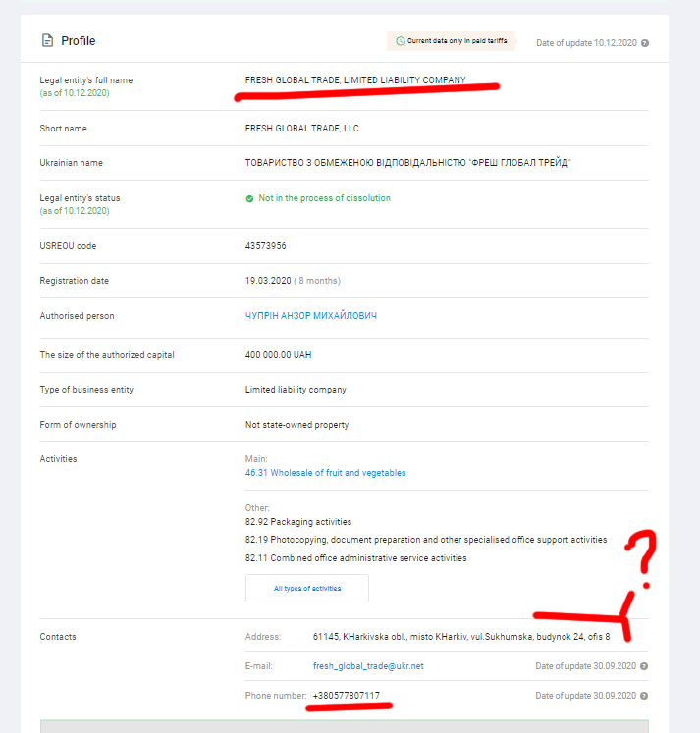This screenshot has width=700, height=733.
Task: Click the Ukrainian name label
Action: click(71, 163)
